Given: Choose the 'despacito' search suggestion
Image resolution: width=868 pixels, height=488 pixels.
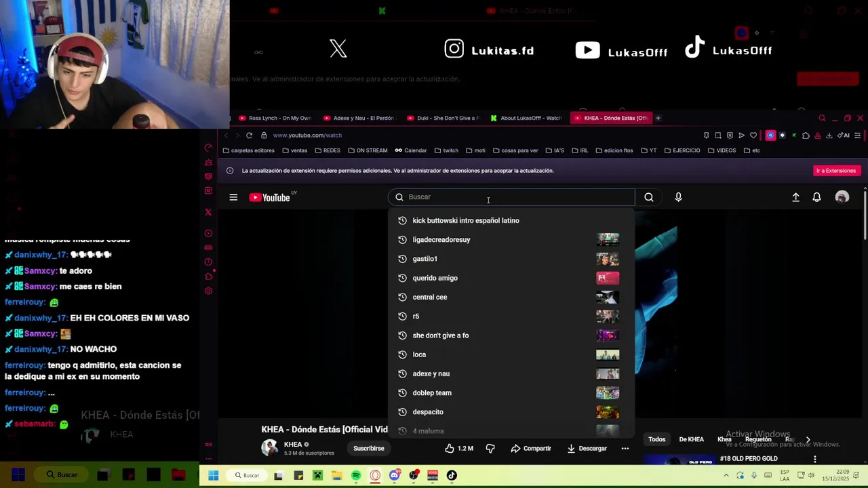Looking at the screenshot, I should (x=511, y=412).
